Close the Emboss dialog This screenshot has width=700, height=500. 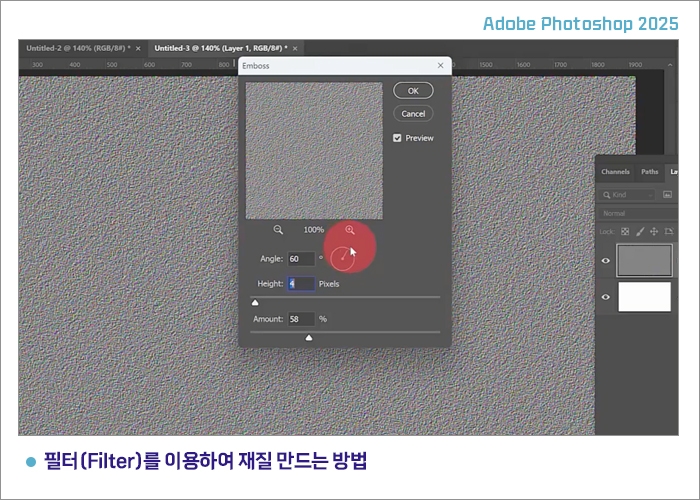click(x=441, y=65)
